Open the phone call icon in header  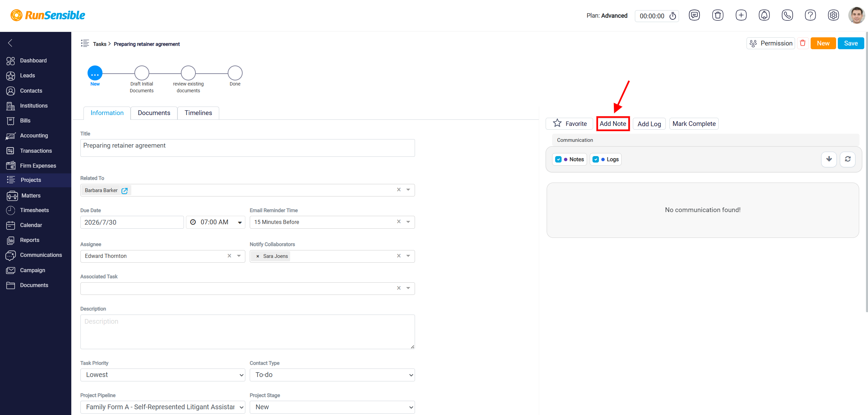point(787,15)
